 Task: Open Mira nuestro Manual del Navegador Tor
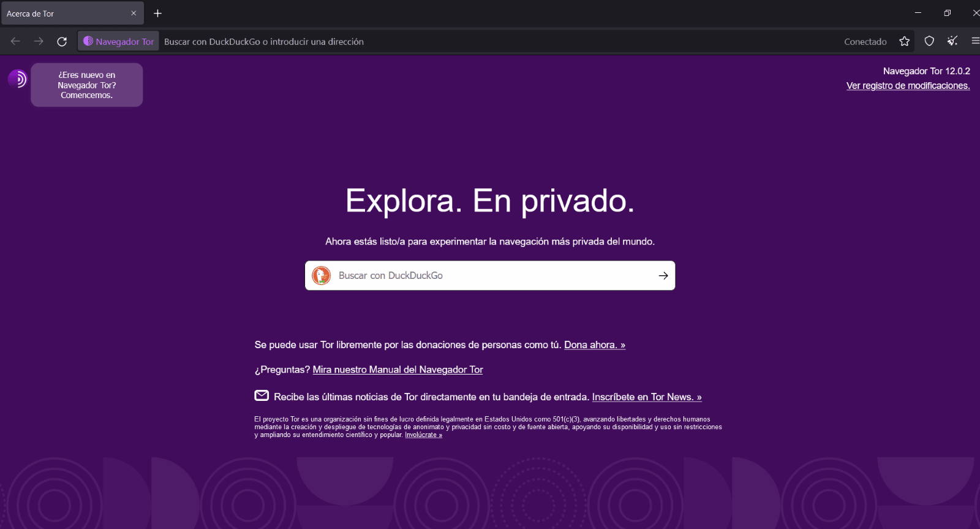tap(398, 370)
